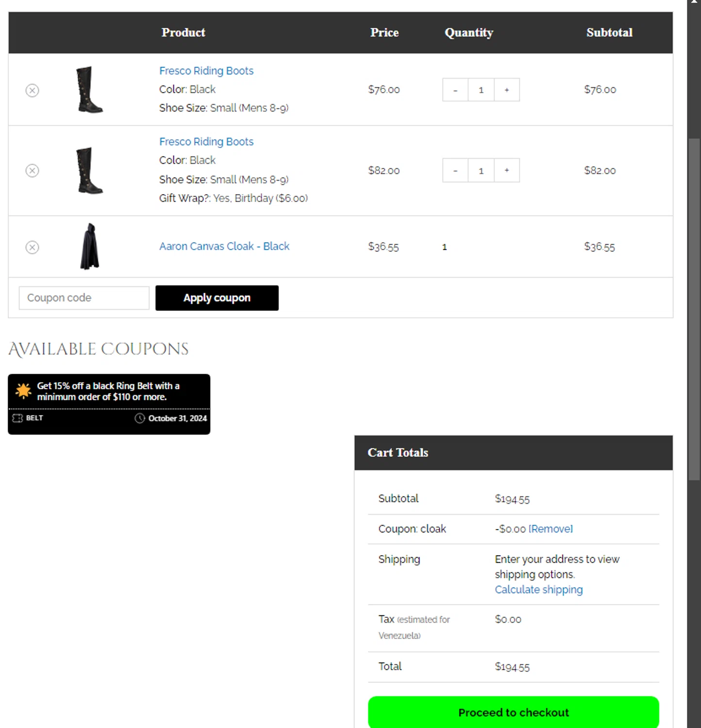Decrease quantity of $76.00 Fresco Riding Boots
This screenshot has height=728, width=701.
[x=455, y=90]
